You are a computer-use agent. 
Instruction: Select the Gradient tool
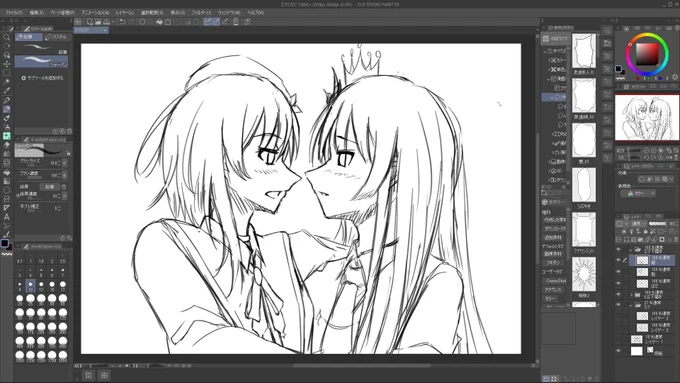click(x=7, y=181)
